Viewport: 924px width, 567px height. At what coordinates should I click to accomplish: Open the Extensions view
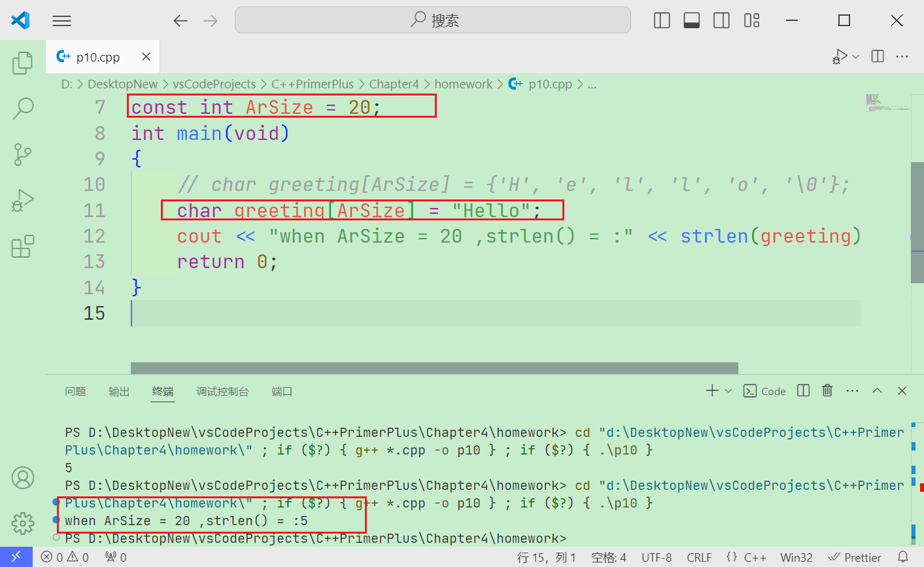(x=23, y=247)
